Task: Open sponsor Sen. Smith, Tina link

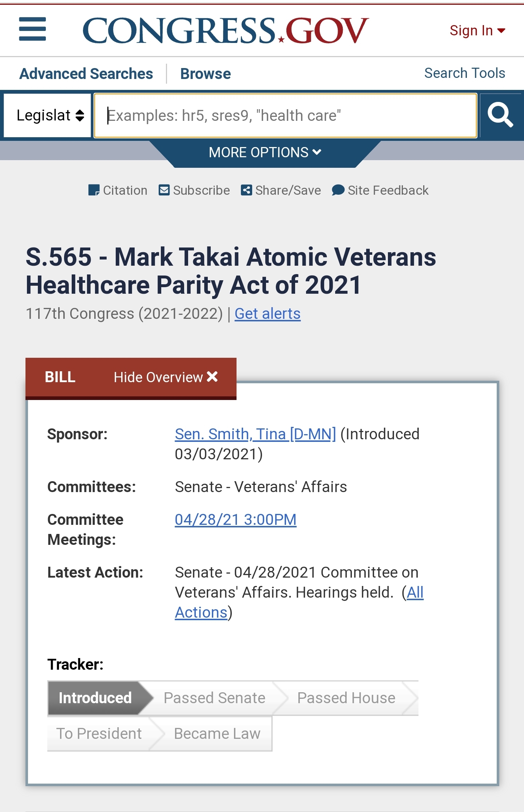Action: click(x=255, y=434)
